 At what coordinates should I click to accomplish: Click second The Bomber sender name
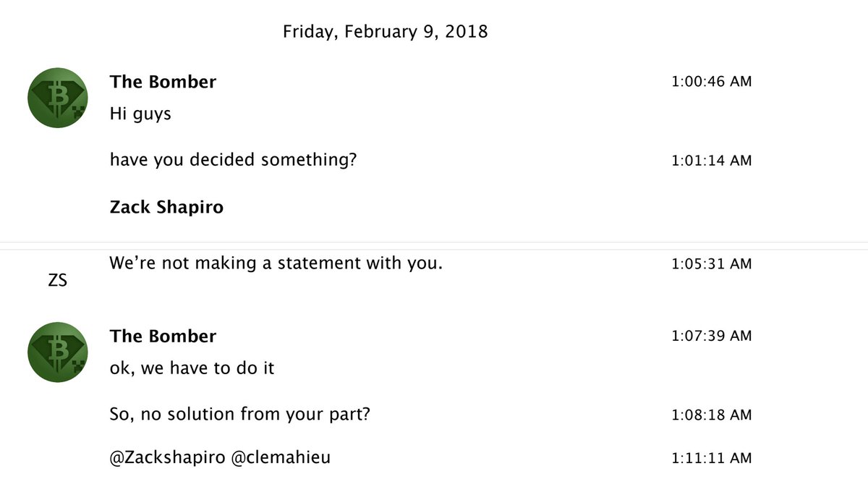(163, 337)
